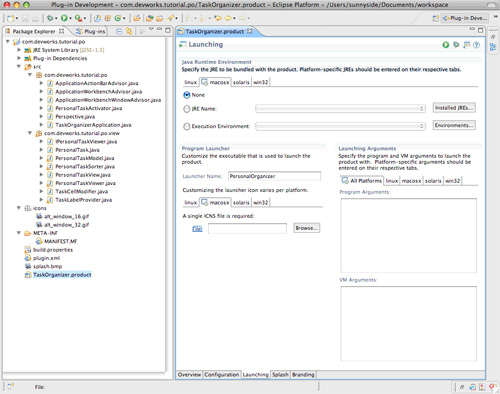This screenshot has width=500, height=394.
Task: Click the Program Arguments text area
Action: pos(409,235)
